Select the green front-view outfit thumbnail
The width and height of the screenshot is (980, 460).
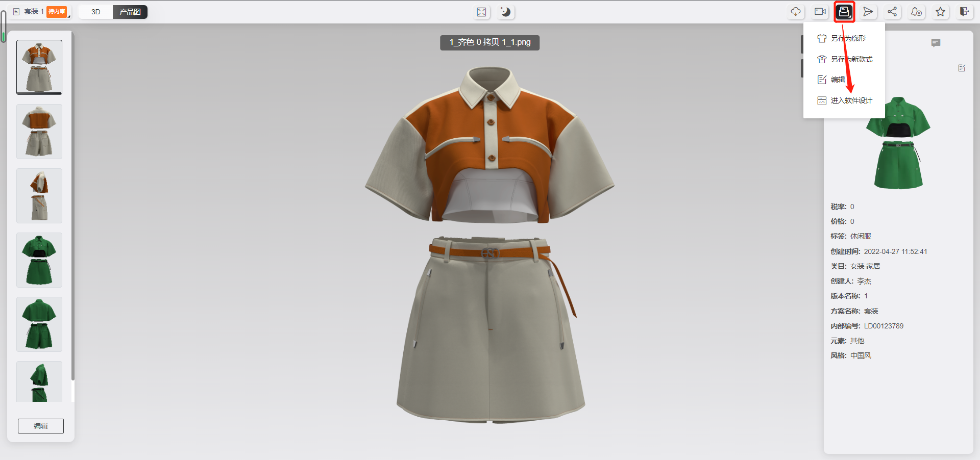click(39, 260)
